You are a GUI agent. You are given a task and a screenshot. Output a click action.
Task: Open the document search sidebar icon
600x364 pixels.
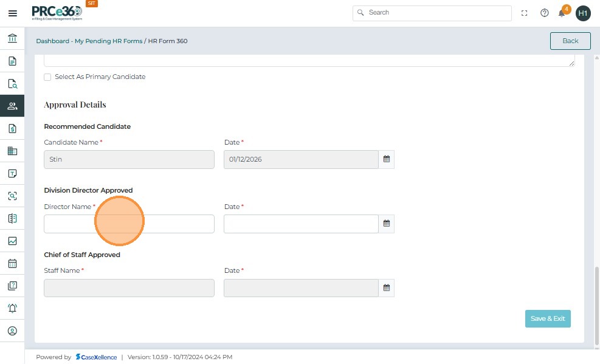click(x=12, y=84)
